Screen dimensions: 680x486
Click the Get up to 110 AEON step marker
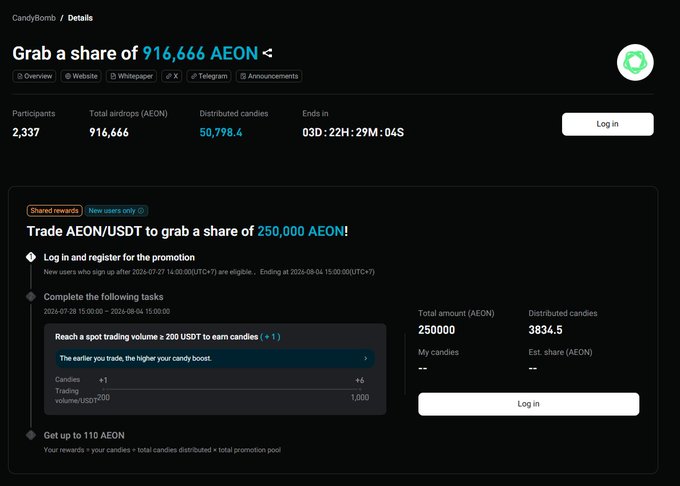coord(31,435)
